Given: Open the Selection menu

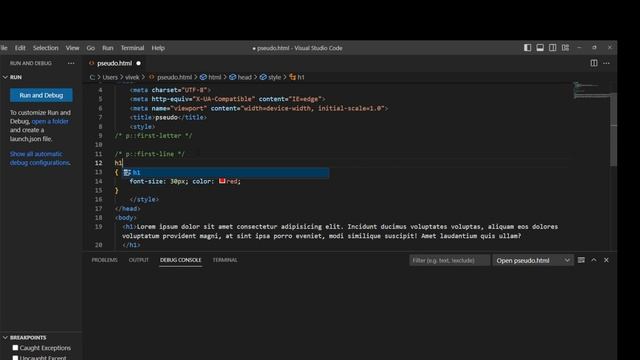Looking at the screenshot, I should tap(45, 48).
